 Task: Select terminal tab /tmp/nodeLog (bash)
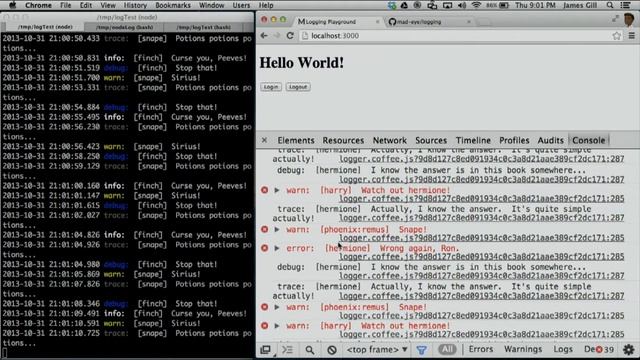(124, 27)
